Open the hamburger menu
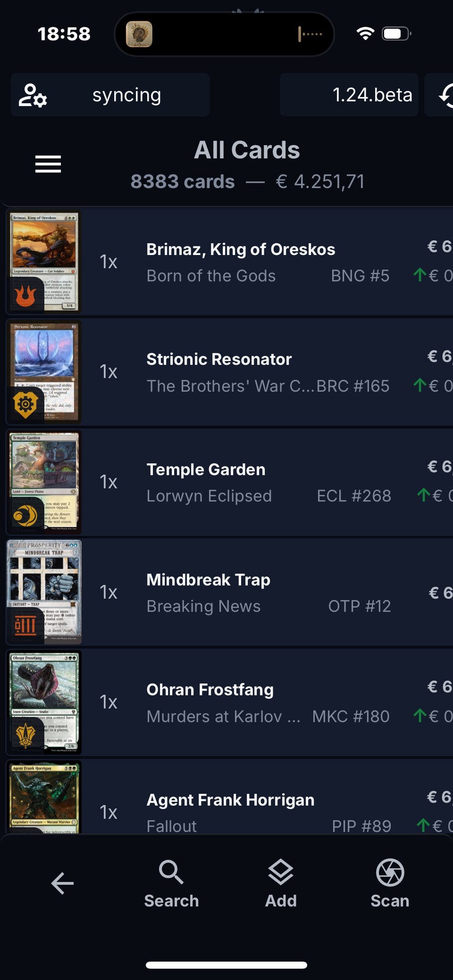453x980 pixels. tap(48, 164)
